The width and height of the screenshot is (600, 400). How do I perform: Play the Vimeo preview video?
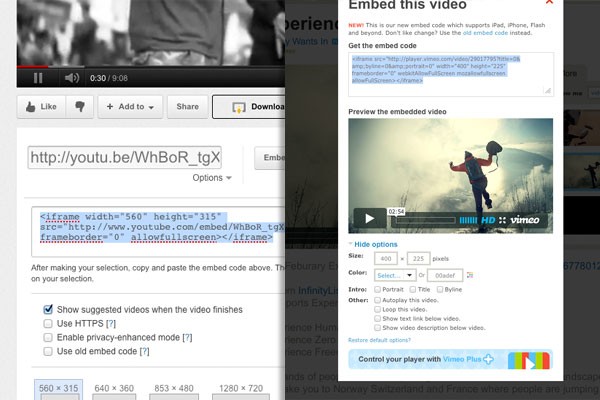coord(370,219)
